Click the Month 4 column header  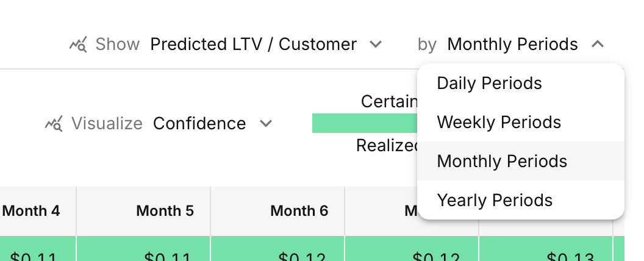31,211
